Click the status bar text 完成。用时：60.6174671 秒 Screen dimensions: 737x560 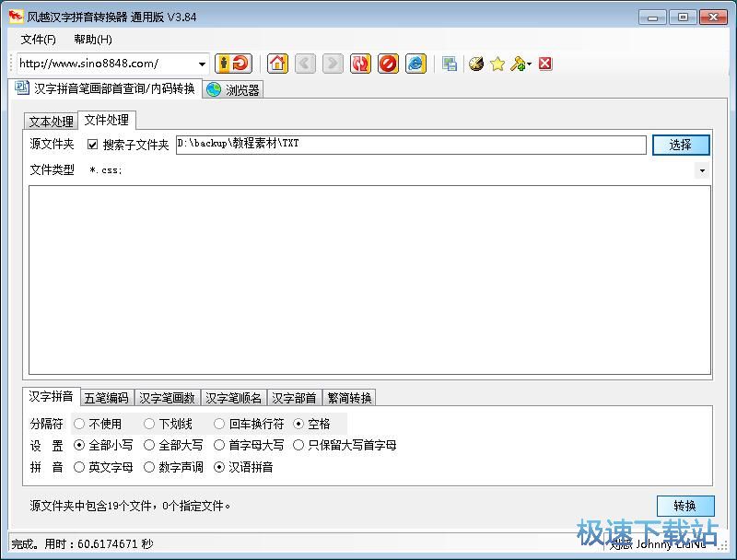(x=82, y=544)
